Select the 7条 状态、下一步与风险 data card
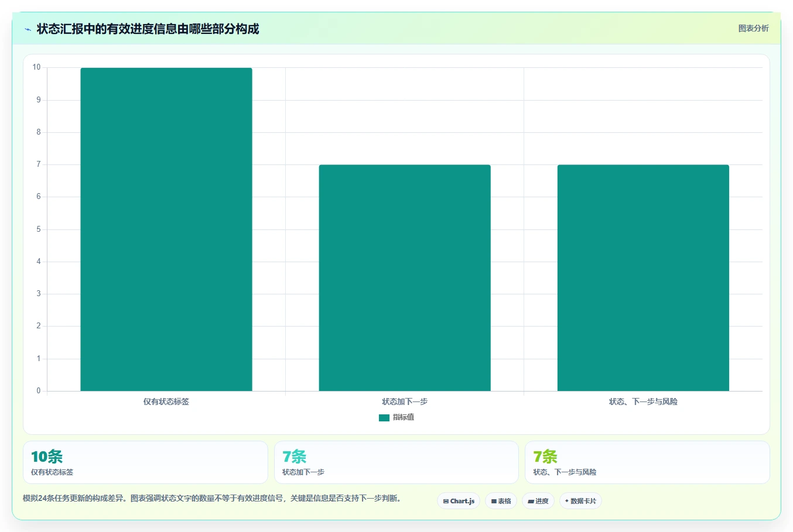The height and width of the screenshot is (532, 793). click(x=647, y=462)
